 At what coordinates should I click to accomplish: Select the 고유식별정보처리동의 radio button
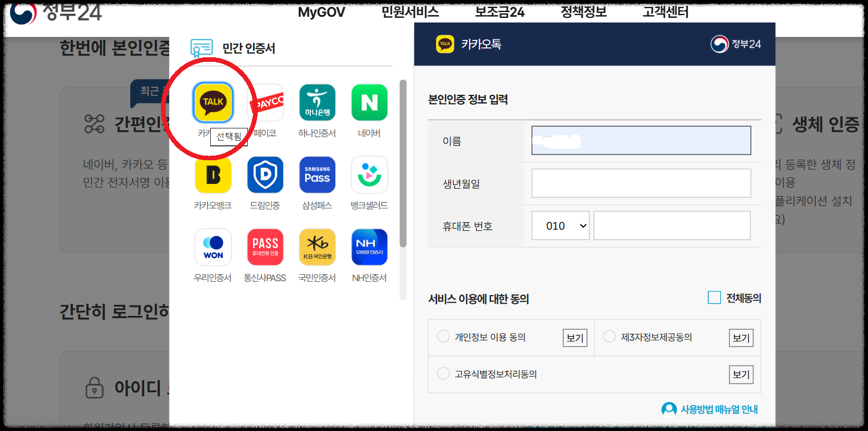coord(443,374)
